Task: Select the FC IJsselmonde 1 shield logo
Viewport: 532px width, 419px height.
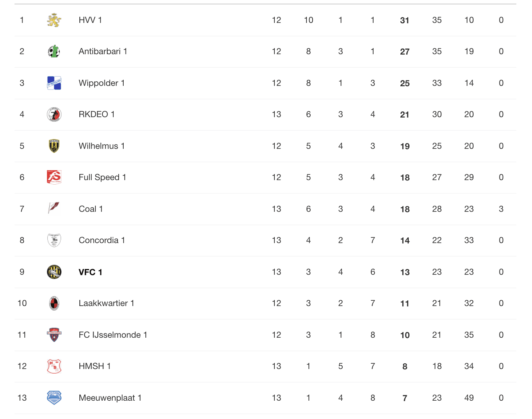Action: pyautogui.click(x=54, y=335)
